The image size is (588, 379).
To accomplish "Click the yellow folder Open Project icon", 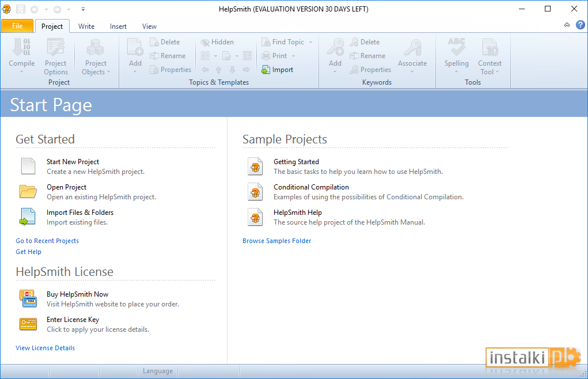I will 28,191.
